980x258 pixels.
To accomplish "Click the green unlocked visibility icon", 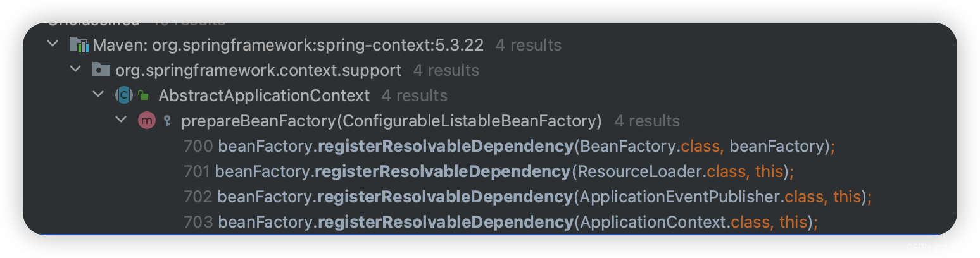I will click(x=144, y=95).
